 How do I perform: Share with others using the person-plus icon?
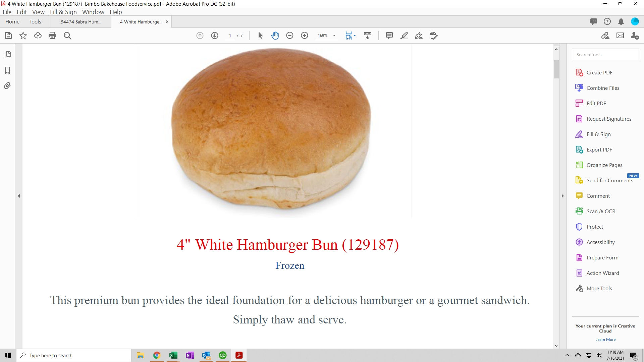point(635,36)
